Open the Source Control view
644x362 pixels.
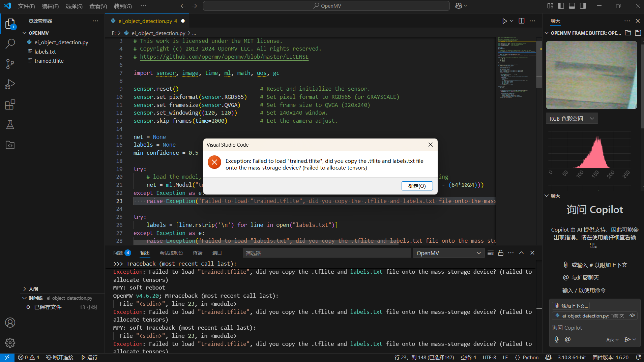pyautogui.click(x=10, y=64)
